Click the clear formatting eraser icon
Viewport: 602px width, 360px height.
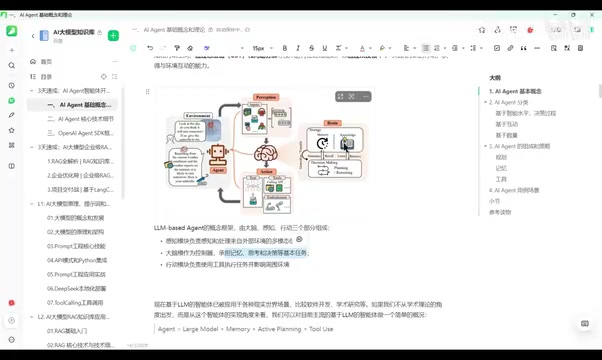tap(190, 48)
